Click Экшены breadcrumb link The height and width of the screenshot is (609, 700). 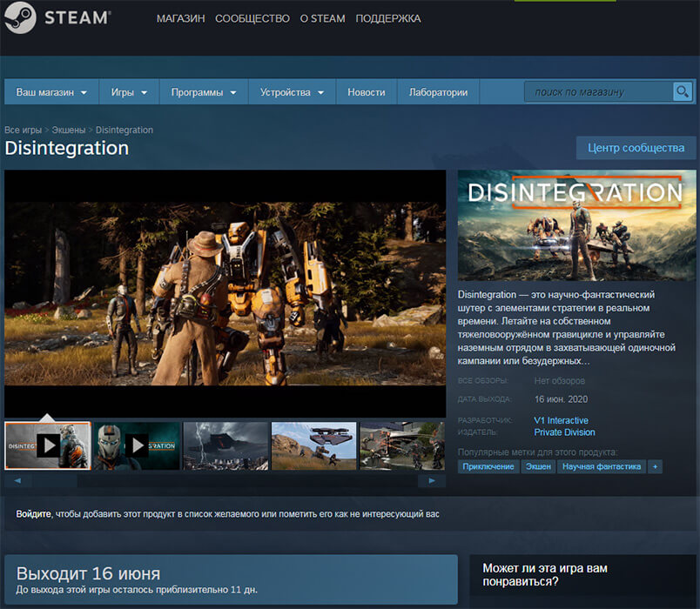tap(68, 130)
